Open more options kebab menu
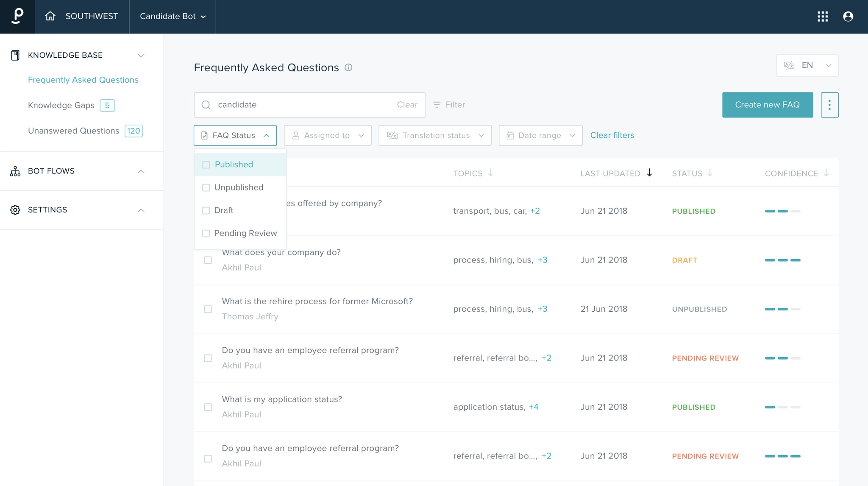This screenshot has width=868, height=486. (829, 105)
